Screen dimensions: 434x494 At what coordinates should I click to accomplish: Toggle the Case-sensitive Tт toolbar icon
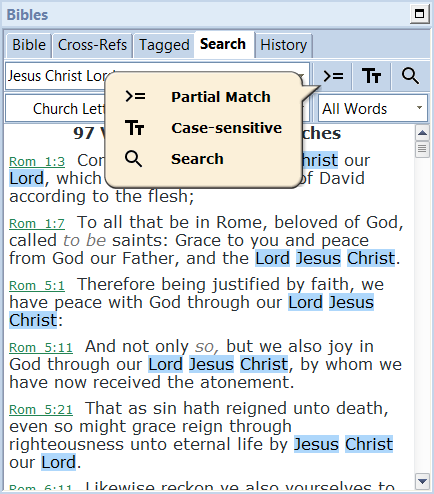click(371, 76)
